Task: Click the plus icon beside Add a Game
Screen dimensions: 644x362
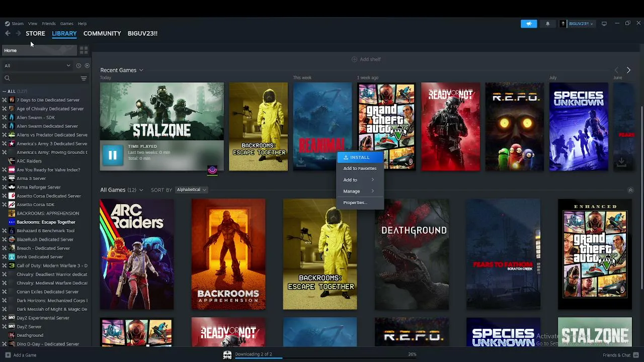Action: [8, 355]
